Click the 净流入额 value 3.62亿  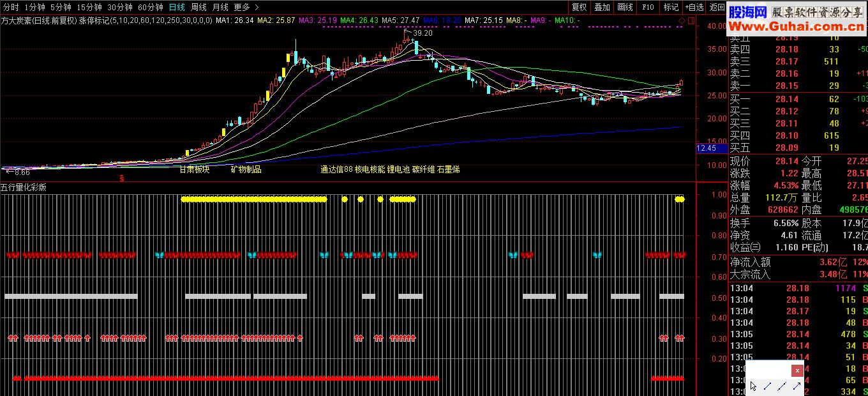833,262
